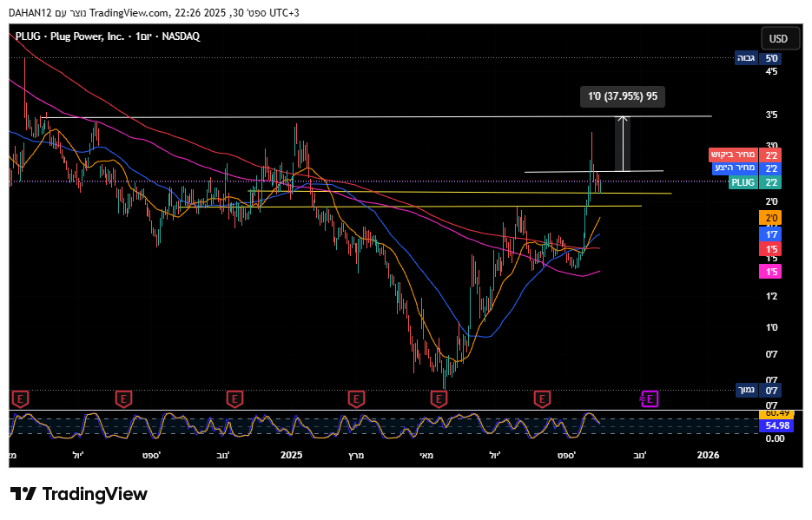Click the מרץ label on the time axis

(356, 455)
